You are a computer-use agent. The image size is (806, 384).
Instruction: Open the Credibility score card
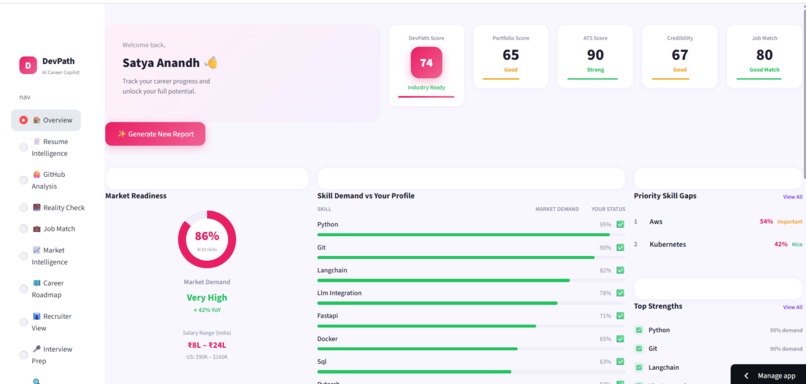tap(680, 57)
